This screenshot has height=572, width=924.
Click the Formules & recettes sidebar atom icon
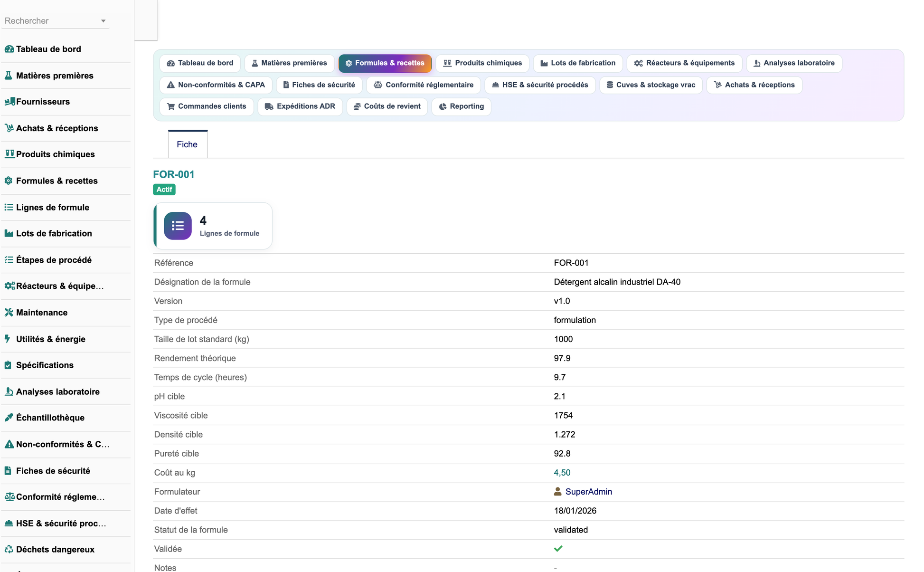pyautogui.click(x=9, y=181)
